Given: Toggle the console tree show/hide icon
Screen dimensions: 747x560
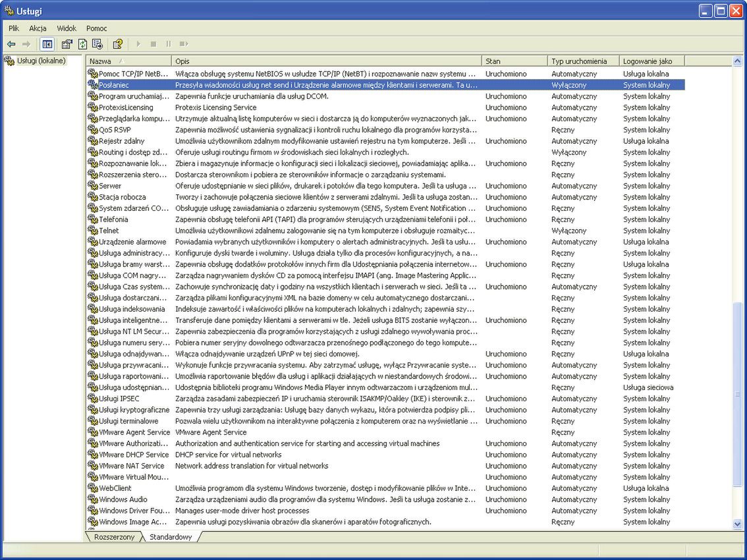Looking at the screenshot, I should [x=47, y=44].
